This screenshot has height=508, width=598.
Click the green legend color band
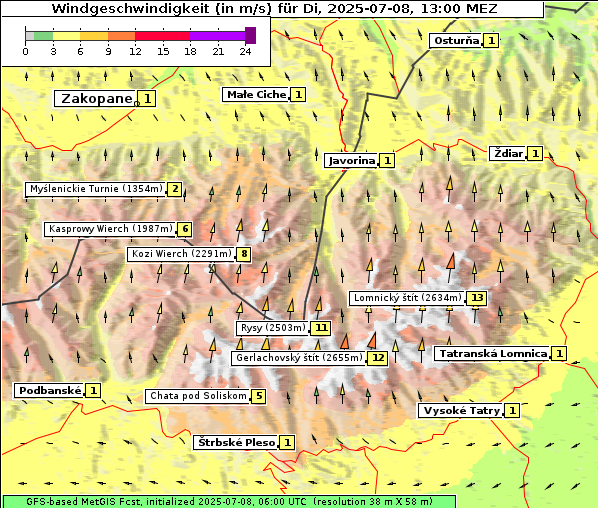tap(43, 36)
